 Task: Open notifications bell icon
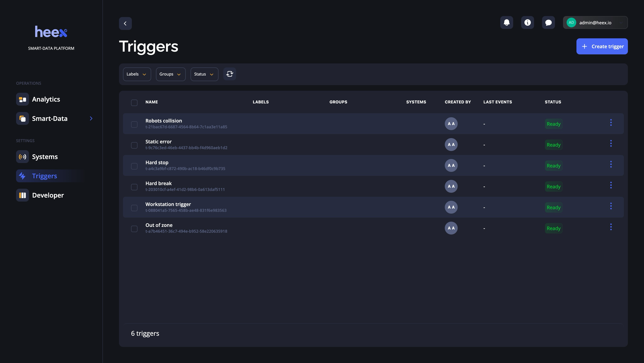pos(507,22)
